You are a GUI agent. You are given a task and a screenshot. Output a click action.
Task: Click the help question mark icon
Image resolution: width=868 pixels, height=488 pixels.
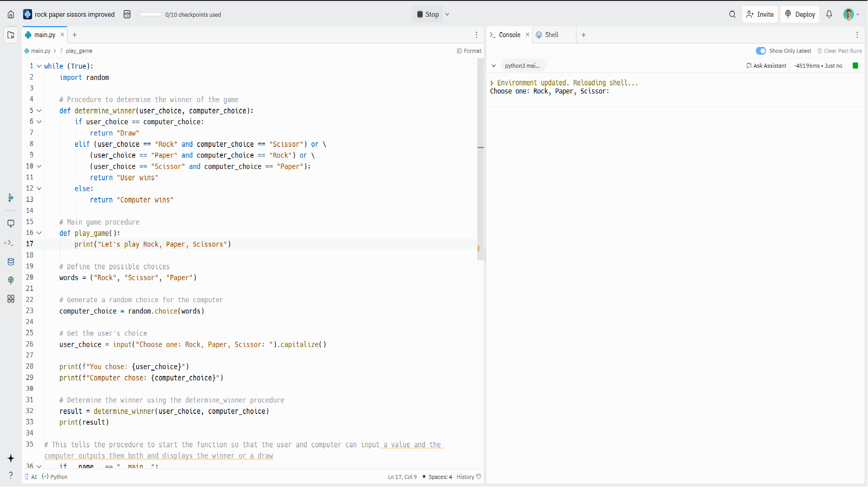coord(11,475)
